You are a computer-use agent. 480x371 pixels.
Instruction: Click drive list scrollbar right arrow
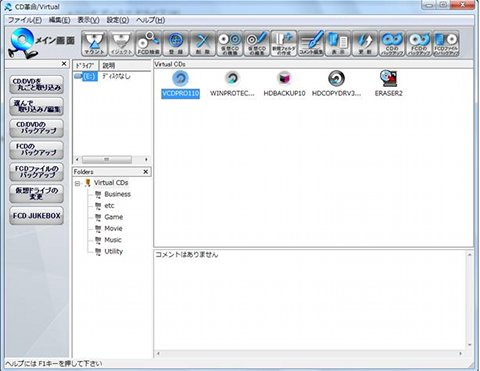point(146,160)
